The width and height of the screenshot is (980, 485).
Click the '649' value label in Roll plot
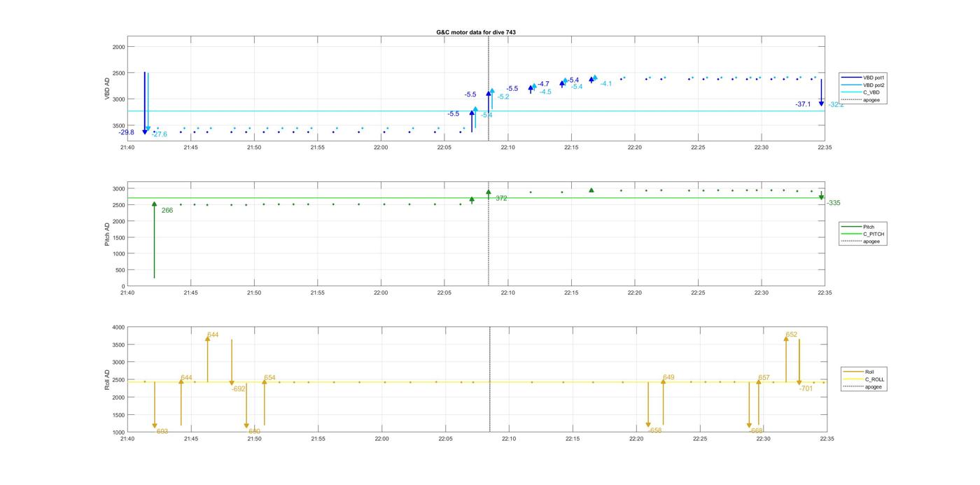point(668,377)
